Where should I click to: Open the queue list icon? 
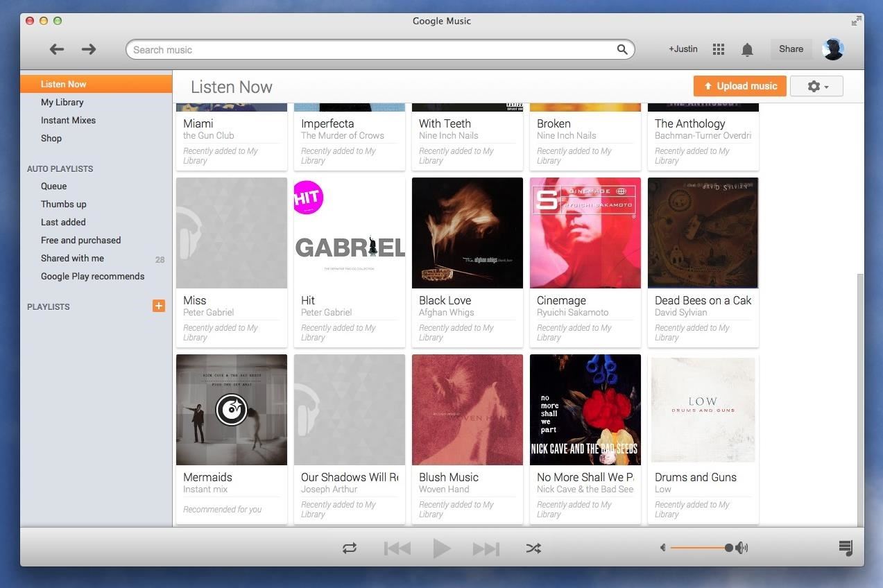pos(846,548)
